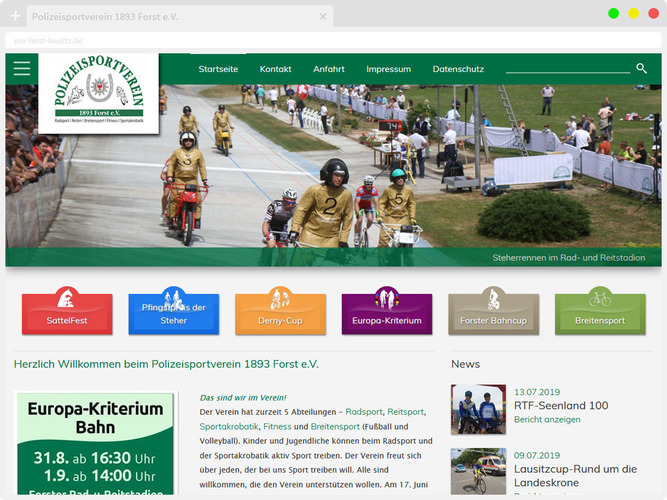Click the search input field
This screenshot has width=667, height=500.
coord(567,68)
